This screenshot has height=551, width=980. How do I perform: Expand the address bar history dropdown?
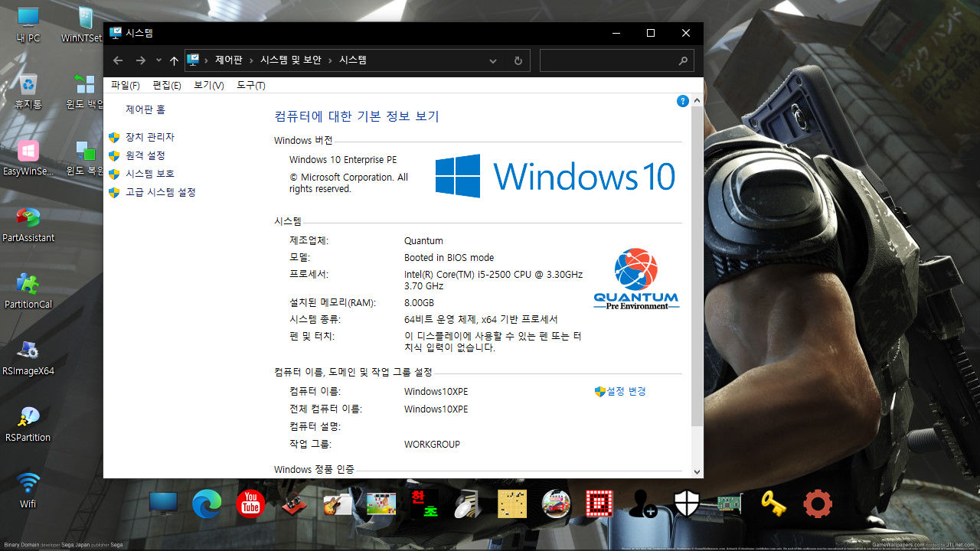tap(494, 60)
